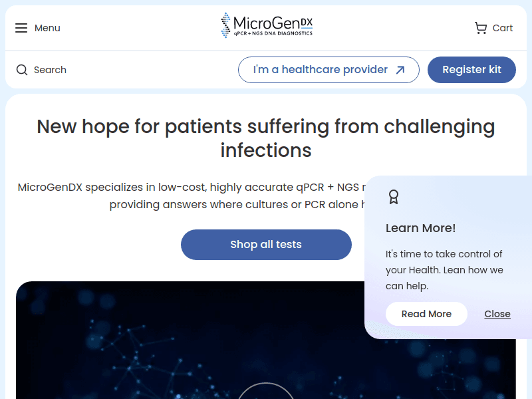Image resolution: width=532 pixels, height=399 pixels.
Task: Open the Menu navigation item
Action: (x=47, y=28)
